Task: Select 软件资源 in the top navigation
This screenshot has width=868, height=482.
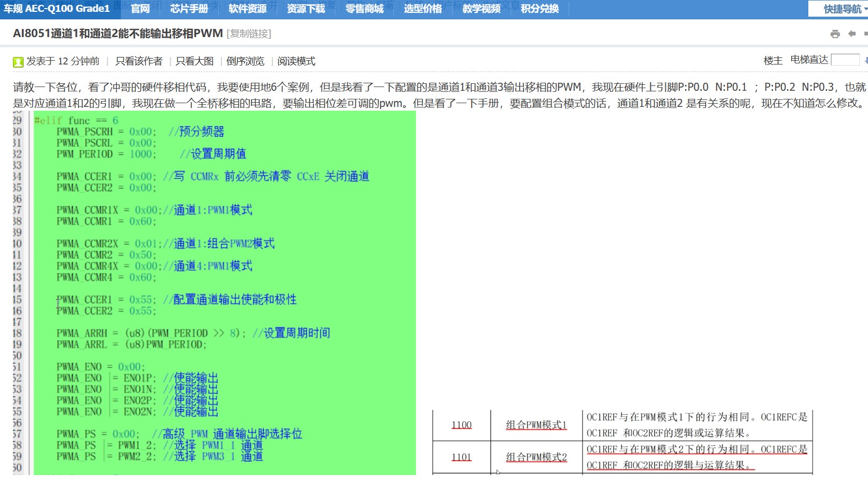Action: 248,9
